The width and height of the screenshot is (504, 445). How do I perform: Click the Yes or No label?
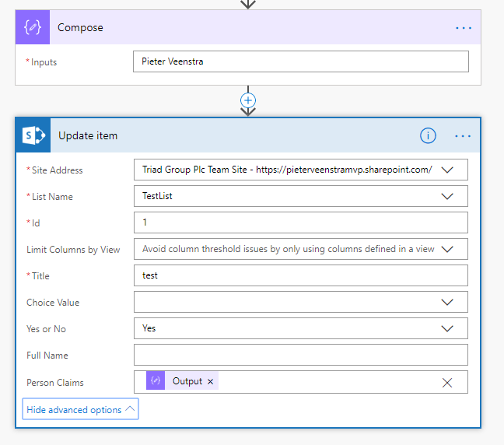pyautogui.click(x=47, y=329)
